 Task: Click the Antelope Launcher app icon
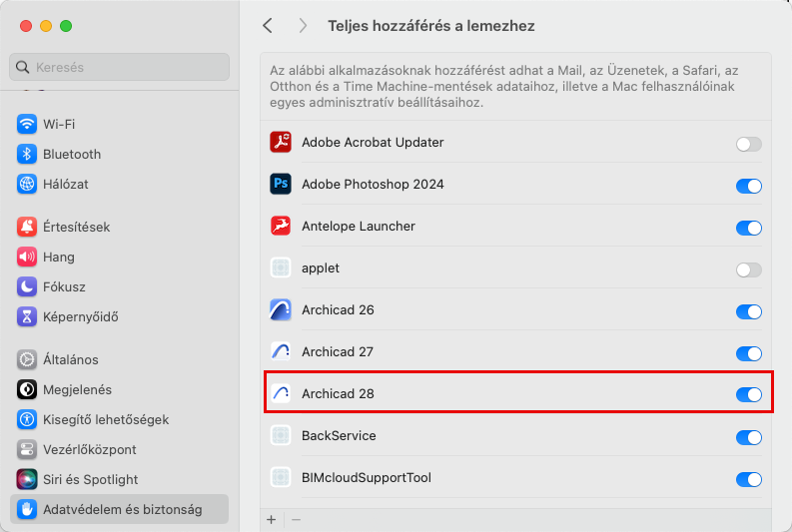pos(281,226)
